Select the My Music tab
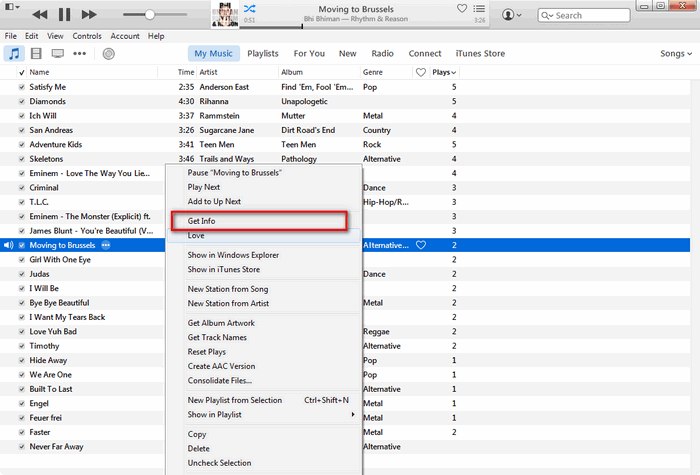The height and width of the screenshot is (475, 700). pos(213,54)
